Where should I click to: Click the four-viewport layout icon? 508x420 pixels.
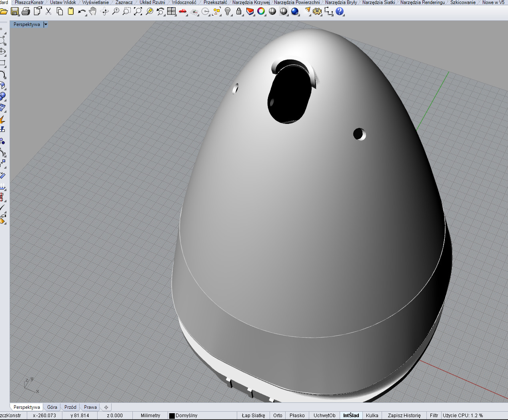pyautogui.click(x=172, y=12)
